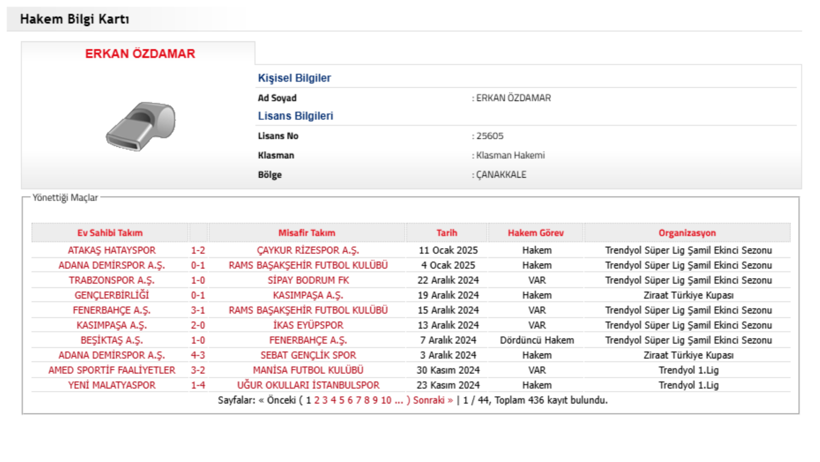Select the ERKAN ÖZDAMAR name tab
This screenshot has height=462, width=820.
pyautogui.click(x=140, y=54)
